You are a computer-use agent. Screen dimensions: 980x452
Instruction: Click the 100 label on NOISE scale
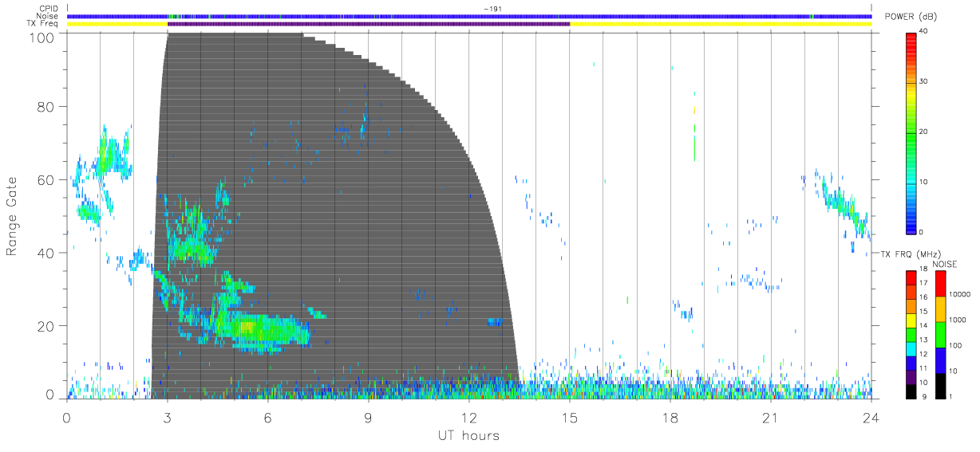click(x=955, y=346)
